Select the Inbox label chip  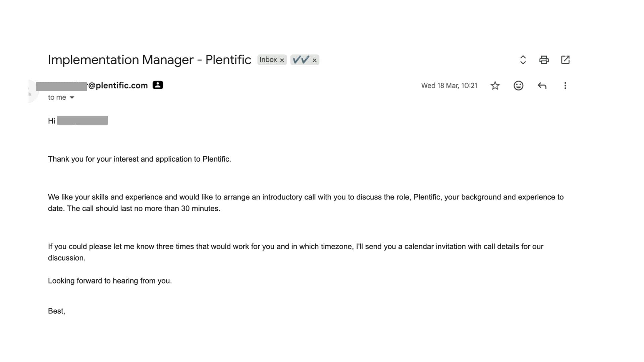[268, 60]
